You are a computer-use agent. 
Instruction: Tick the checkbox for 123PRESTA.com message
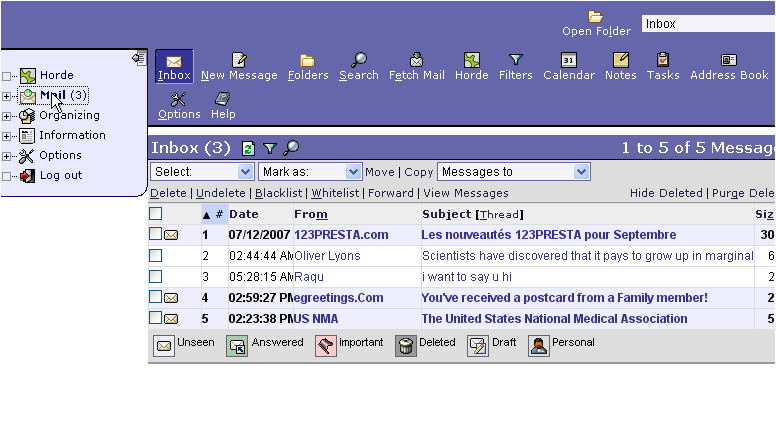(155, 234)
